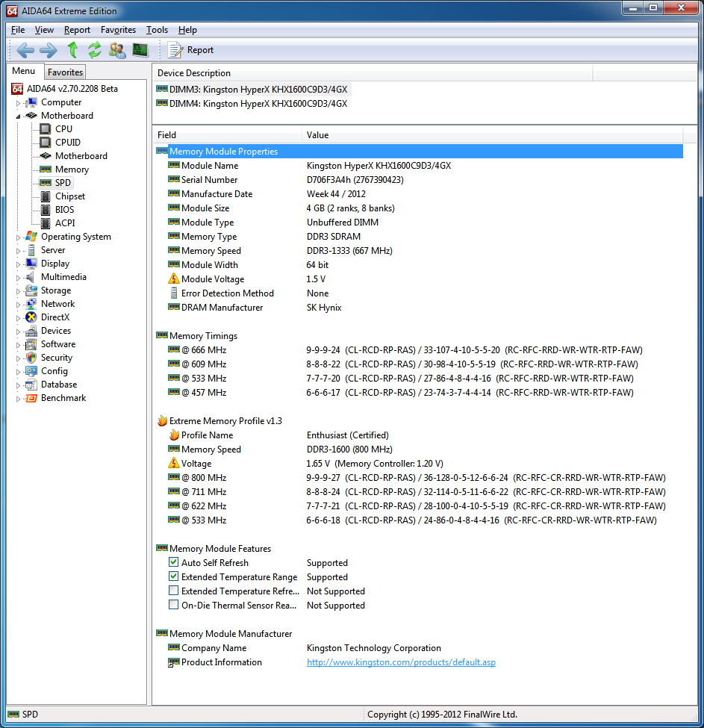The height and width of the screenshot is (728, 704).
Task: Click the Device Description column header
Action: point(373,73)
